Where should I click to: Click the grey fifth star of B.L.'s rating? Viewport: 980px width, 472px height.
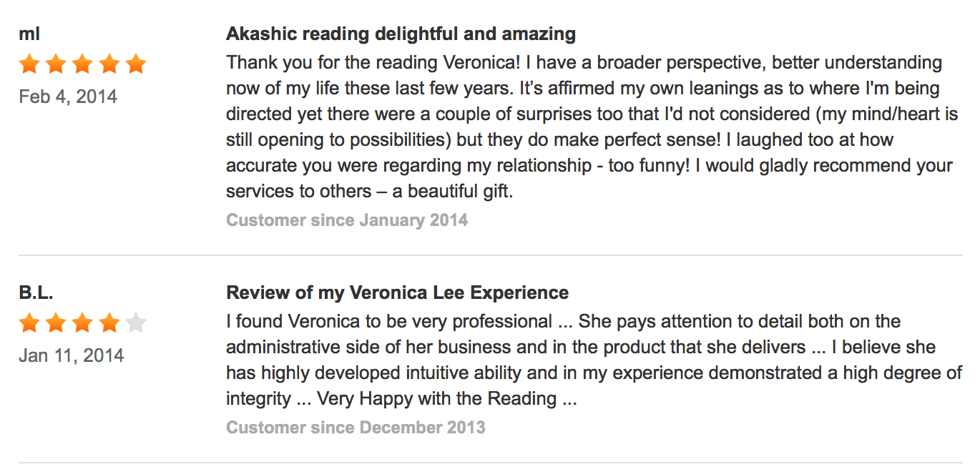coord(136,323)
